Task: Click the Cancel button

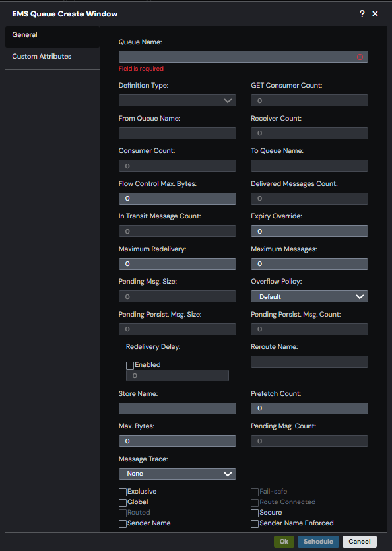Action: [x=359, y=542]
